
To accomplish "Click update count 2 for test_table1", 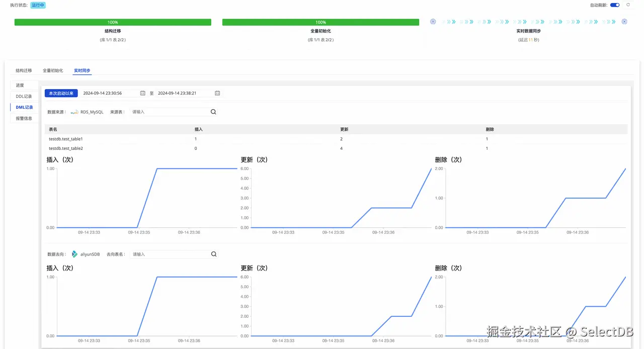I will click(x=341, y=139).
